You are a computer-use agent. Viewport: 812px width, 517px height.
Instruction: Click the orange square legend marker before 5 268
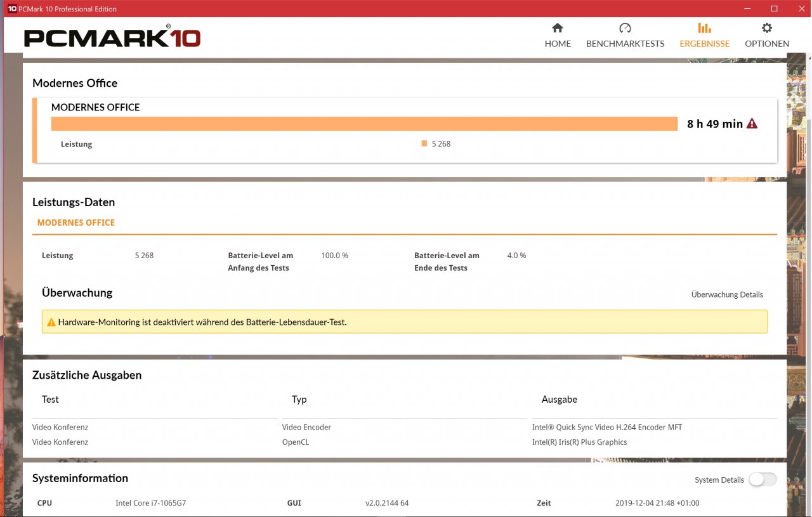tap(424, 143)
